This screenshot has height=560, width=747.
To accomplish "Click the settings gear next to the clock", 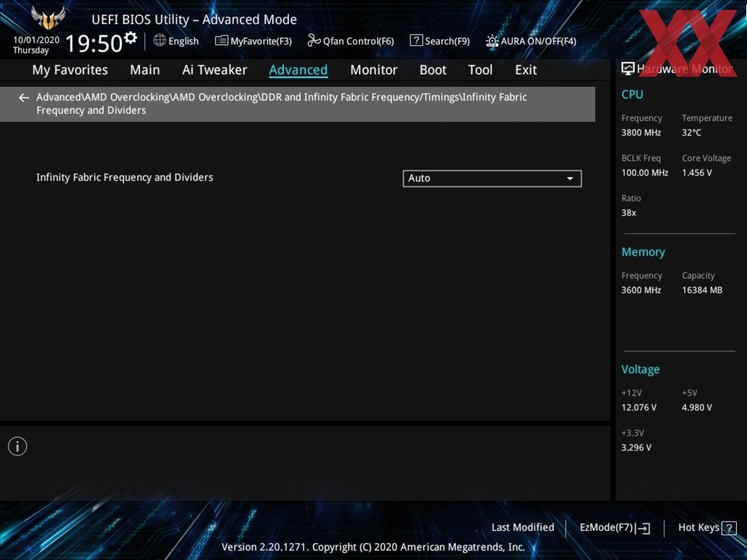I will pyautogui.click(x=131, y=38).
